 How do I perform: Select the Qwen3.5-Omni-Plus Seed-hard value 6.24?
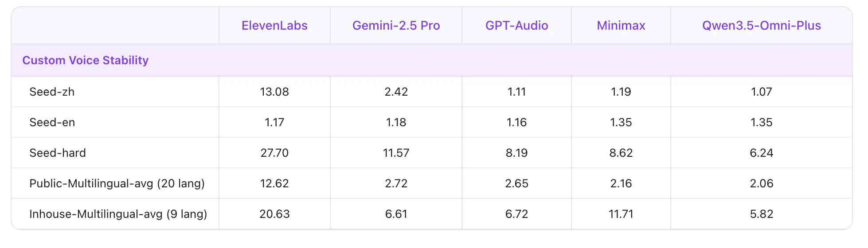761,153
